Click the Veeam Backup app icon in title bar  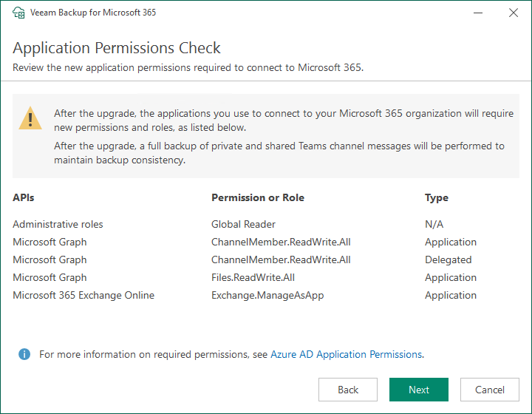18,13
